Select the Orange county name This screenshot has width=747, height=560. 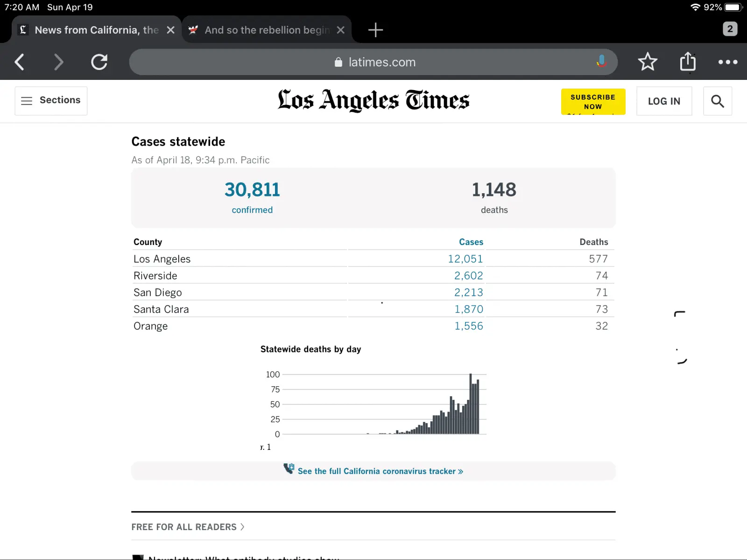point(150,326)
